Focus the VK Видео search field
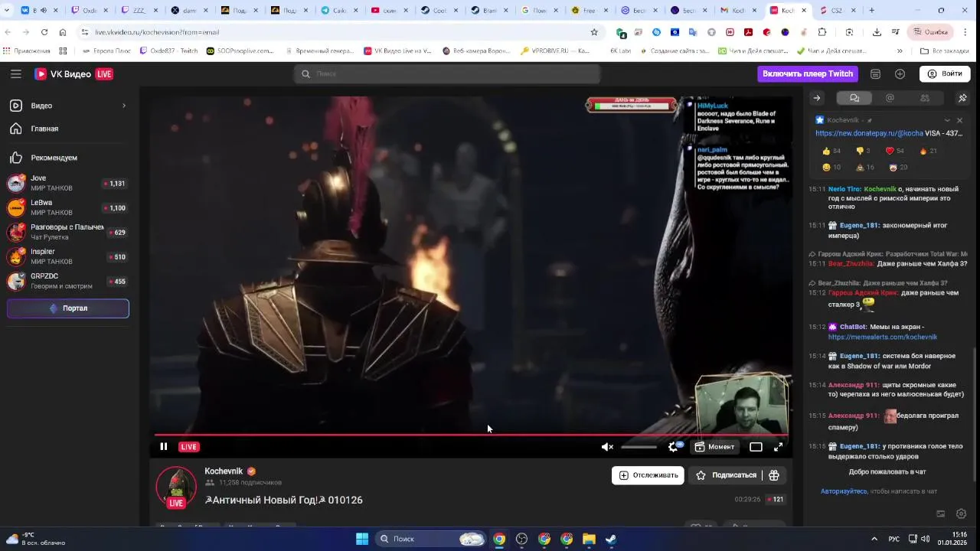Screen dimensions: 980x551 447,73
